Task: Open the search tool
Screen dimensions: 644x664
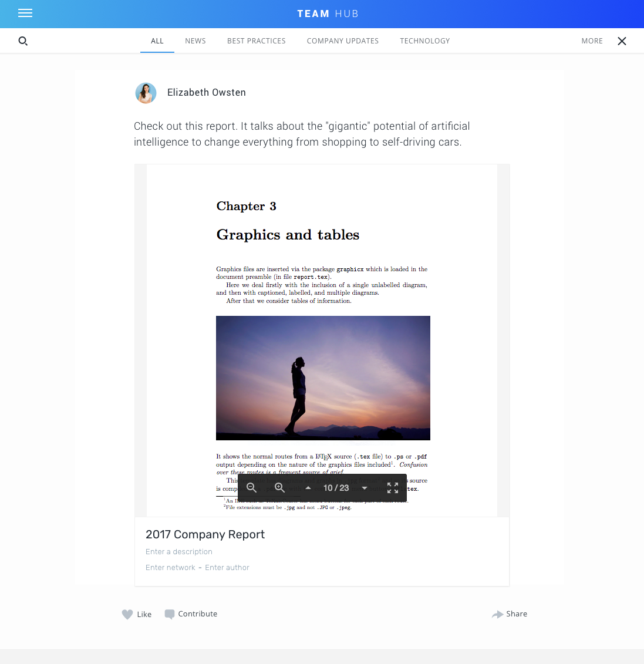Action: 23,41
